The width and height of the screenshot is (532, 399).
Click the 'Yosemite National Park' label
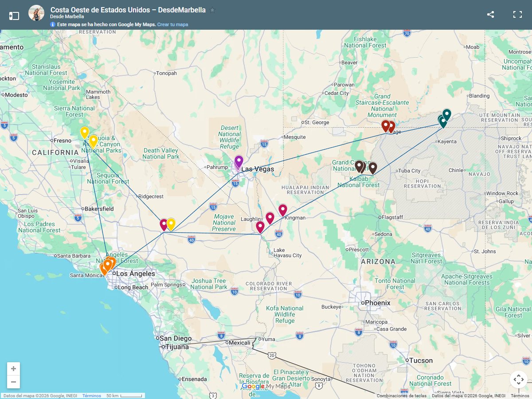point(62,85)
